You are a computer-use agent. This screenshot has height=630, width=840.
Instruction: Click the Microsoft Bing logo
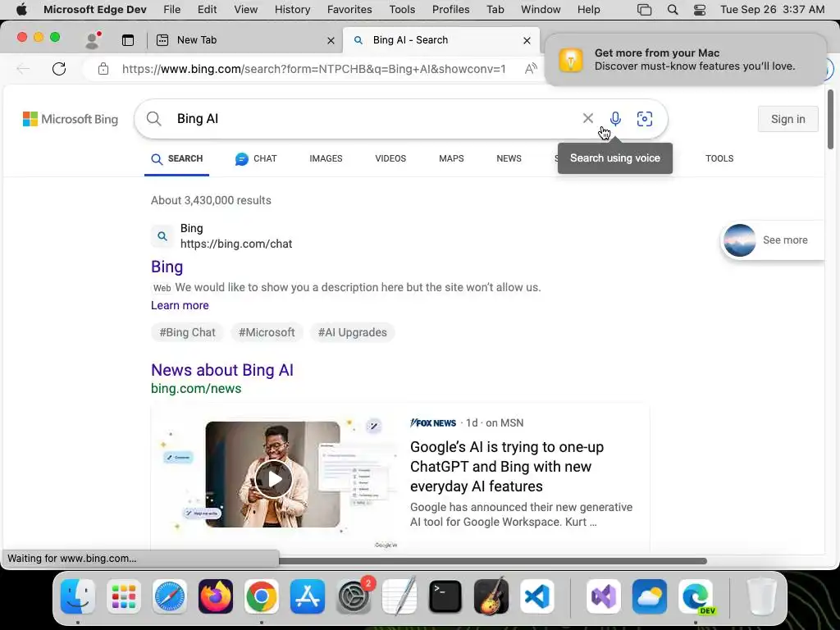point(71,119)
